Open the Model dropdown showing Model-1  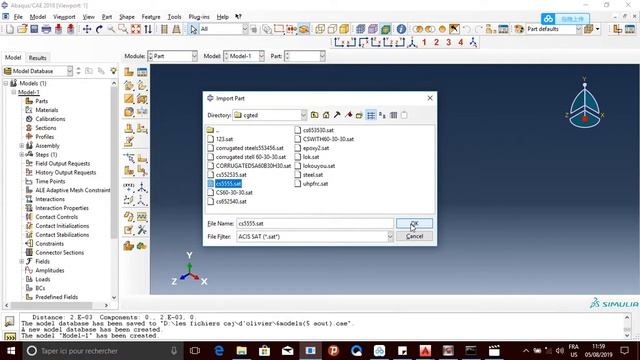pyautogui.click(x=261, y=56)
